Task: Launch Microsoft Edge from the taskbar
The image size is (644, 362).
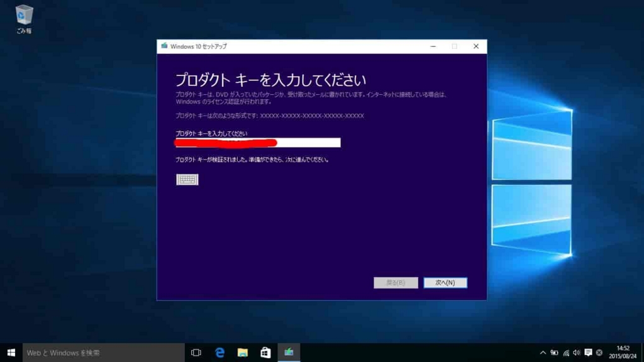Action: [219, 353]
